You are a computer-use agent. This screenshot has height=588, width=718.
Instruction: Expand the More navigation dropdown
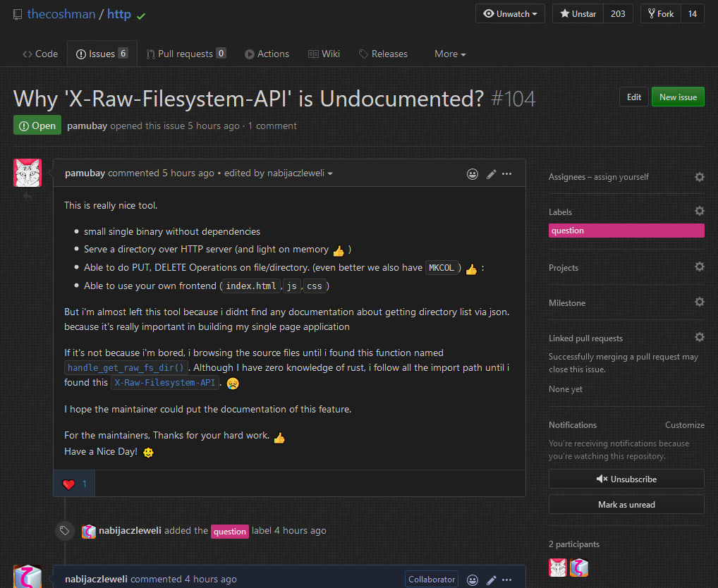coord(450,54)
